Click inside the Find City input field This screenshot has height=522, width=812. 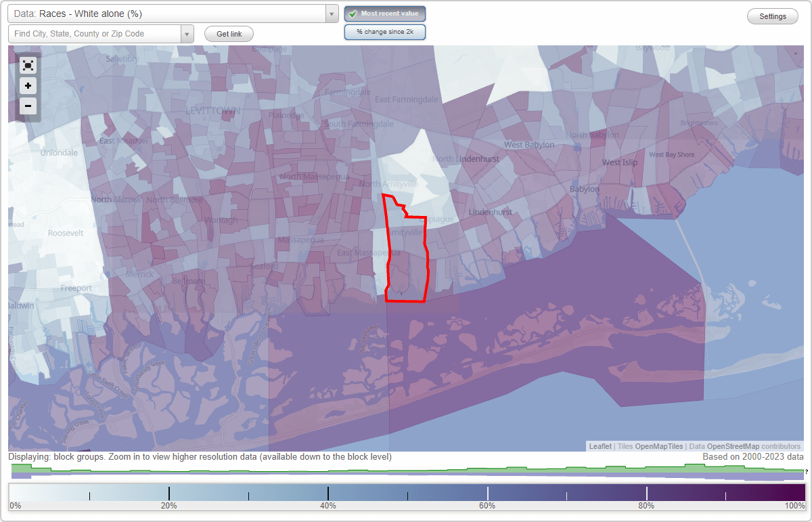tap(88, 33)
